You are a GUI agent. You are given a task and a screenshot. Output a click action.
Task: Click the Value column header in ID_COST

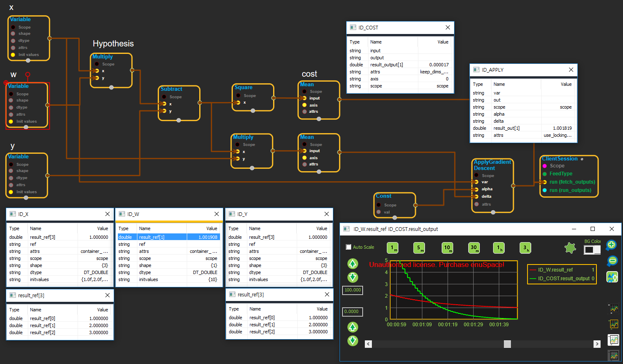(x=442, y=42)
